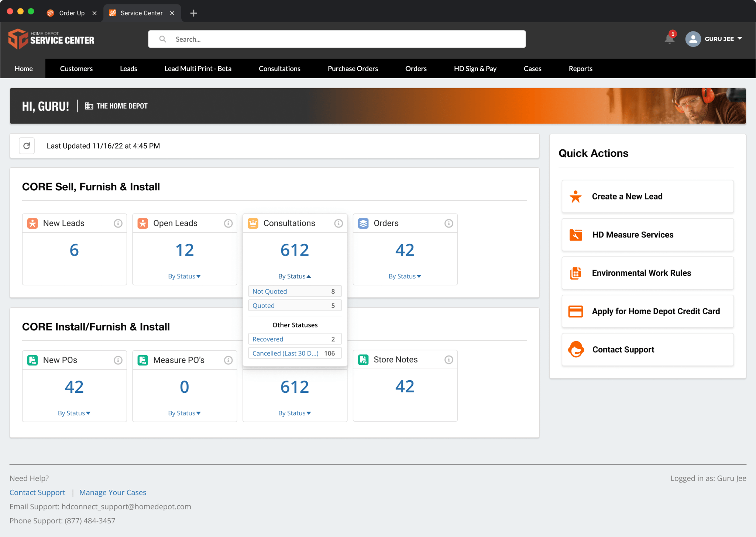Collapse By Status under Consultations

tap(295, 277)
